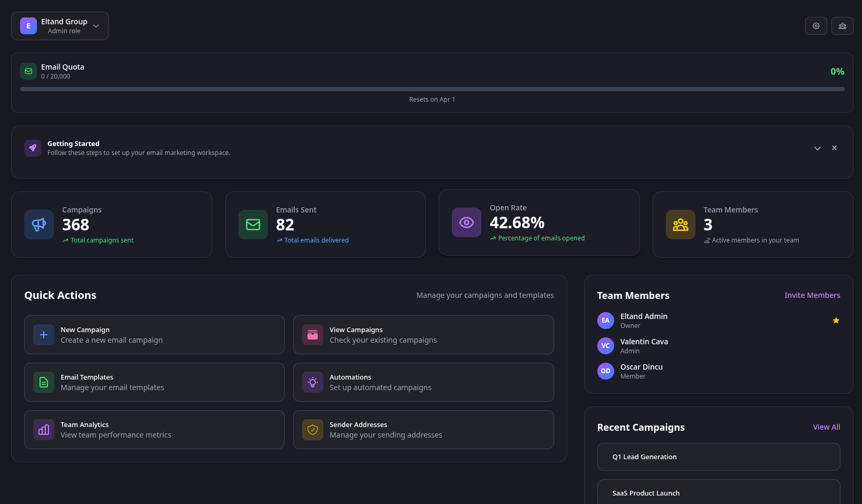The height and width of the screenshot is (504, 862).
Task: Select the Automations lightbulb icon
Action: (312, 382)
